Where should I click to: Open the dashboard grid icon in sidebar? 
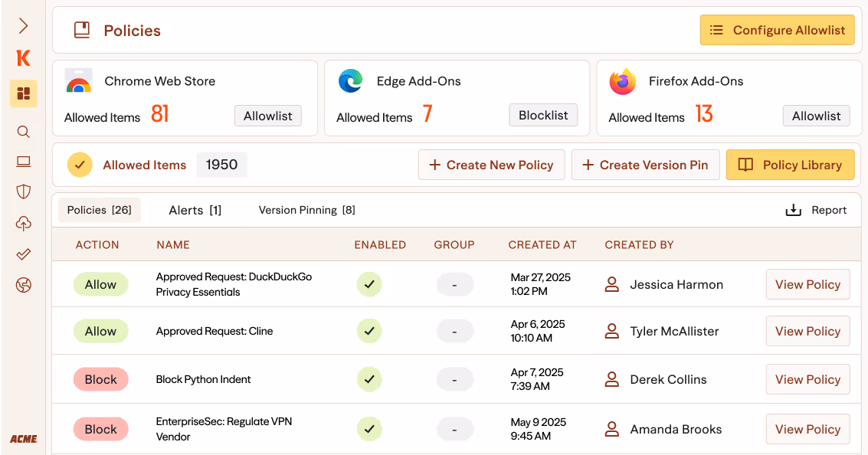(x=23, y=93)
